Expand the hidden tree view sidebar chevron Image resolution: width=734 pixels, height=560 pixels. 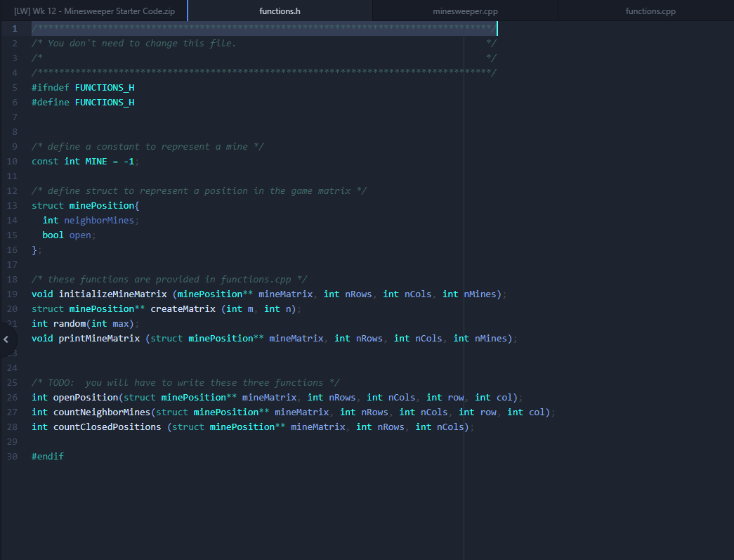(x=6, y=339)
